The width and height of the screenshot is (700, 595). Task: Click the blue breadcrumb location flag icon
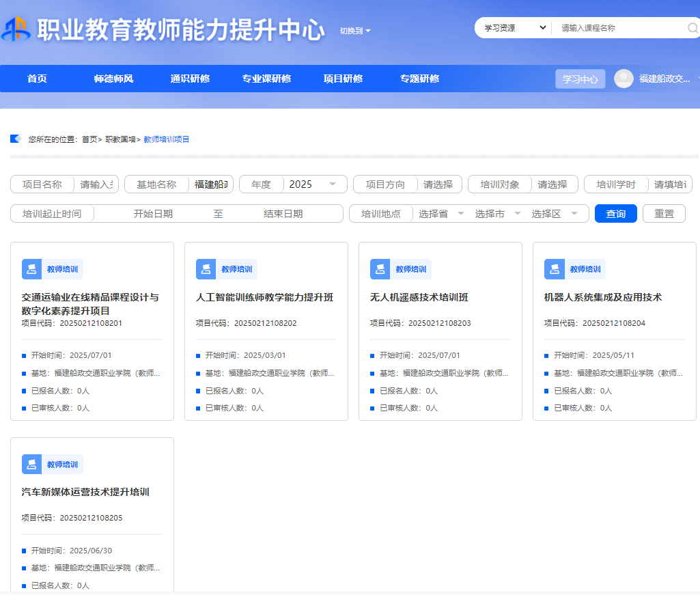16,139
